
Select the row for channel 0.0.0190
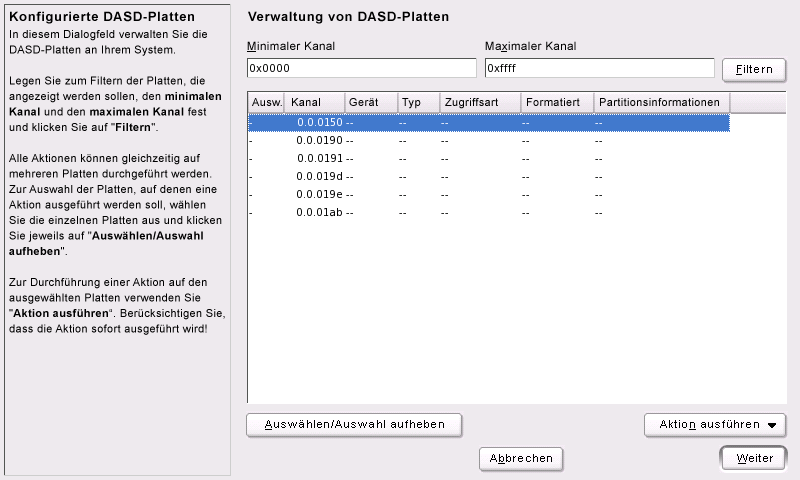[489, 140]
